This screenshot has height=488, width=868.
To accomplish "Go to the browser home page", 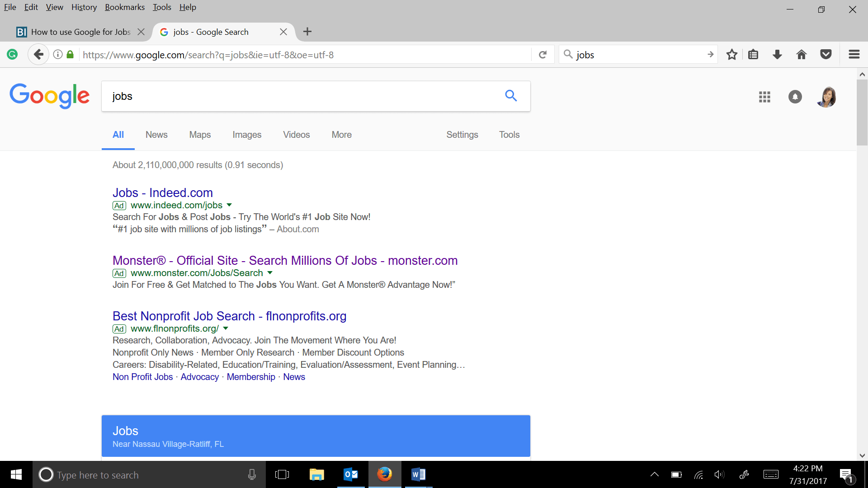I will pyautogui.click(x=802, y=54).
